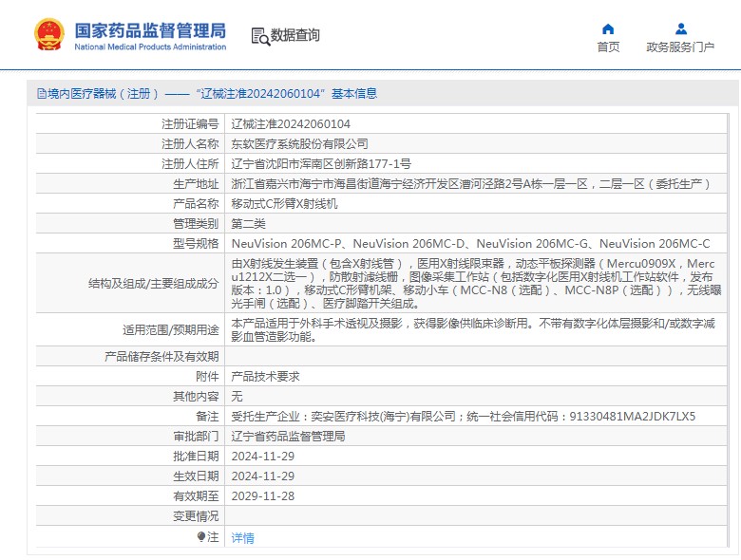Viewport: 741px width, 560px height.
Task: Click the 审批部门 label
Action: pyautogui.click(x=196, y=436)
